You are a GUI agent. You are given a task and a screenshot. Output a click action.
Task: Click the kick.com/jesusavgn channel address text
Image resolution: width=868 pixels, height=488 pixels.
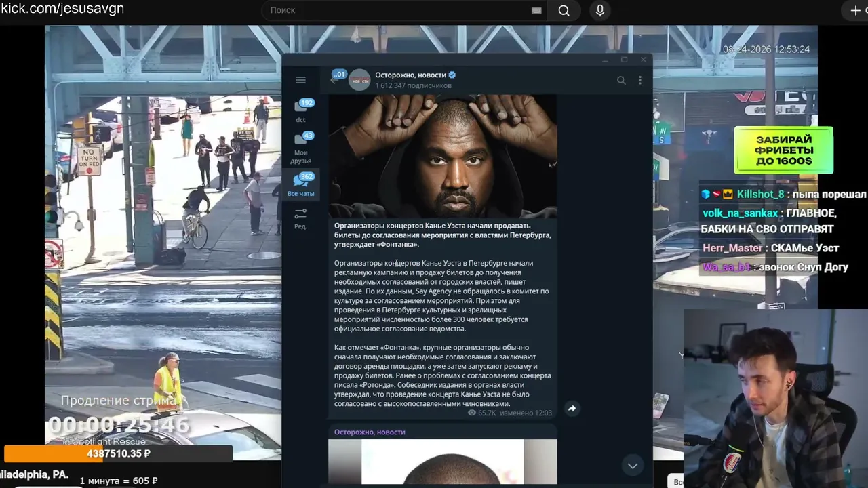62,9
